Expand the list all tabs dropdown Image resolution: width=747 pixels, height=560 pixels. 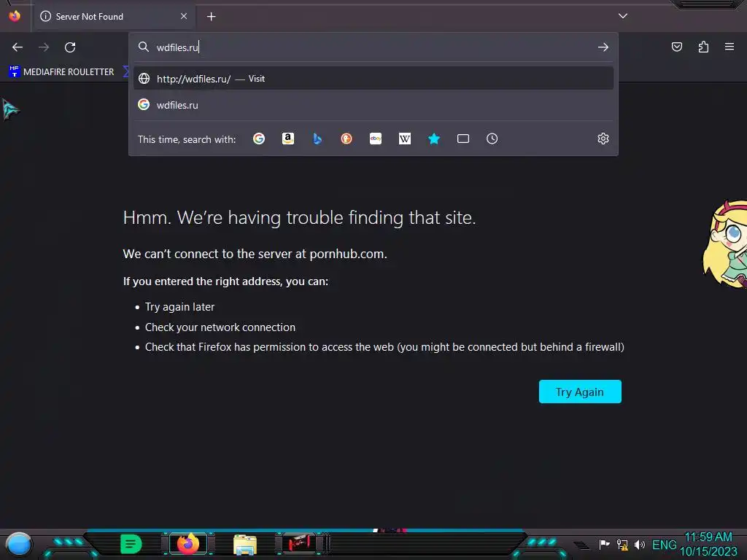(x=623, y=16)
